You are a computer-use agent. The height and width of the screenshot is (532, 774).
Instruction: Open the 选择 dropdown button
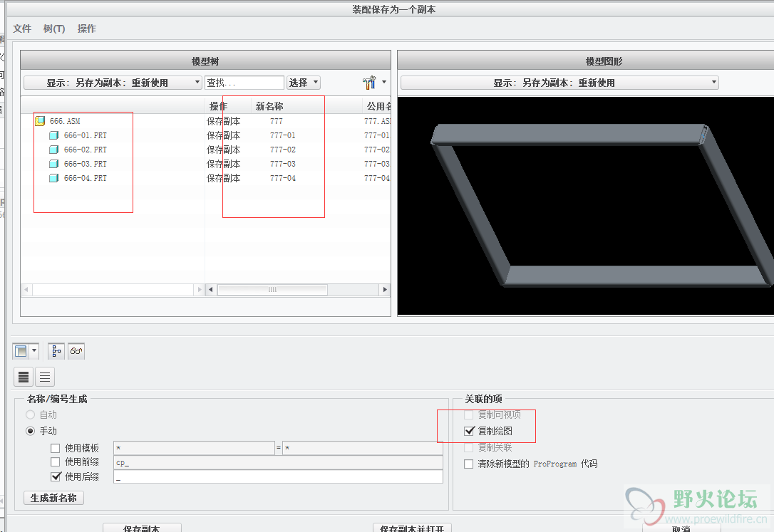click(x=304, y=83)
